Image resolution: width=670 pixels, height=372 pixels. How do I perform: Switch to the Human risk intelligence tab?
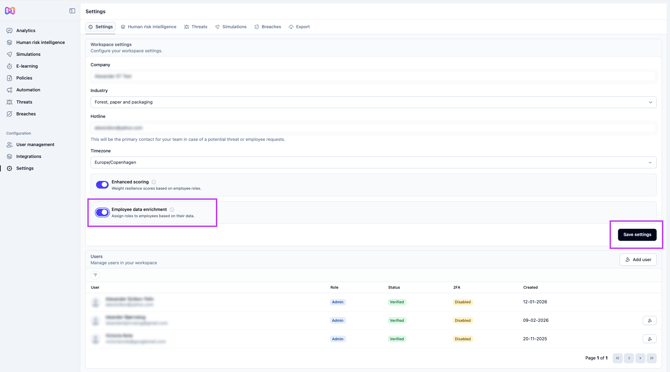(x=149, y=27)
